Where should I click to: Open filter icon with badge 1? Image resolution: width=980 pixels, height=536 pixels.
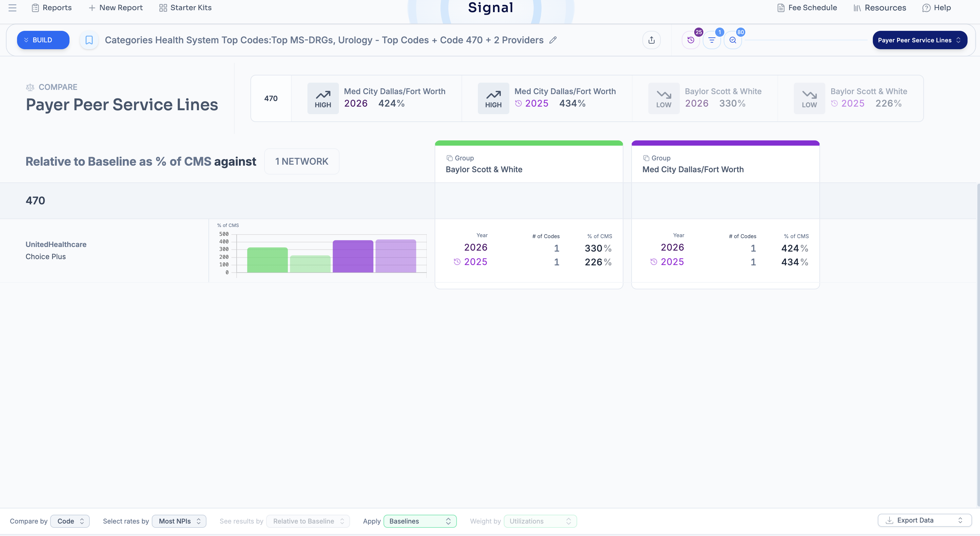pos(712,40)
